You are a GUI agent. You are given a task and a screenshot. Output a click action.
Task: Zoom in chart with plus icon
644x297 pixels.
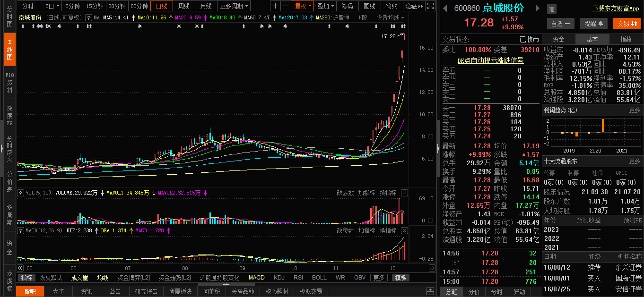pos(276,6)
